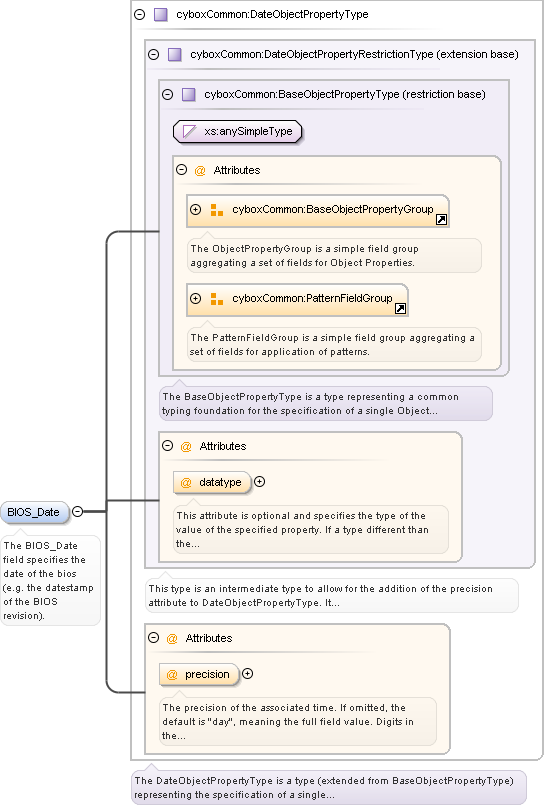Click the purple square icon beside DateObjectPropertyRestrictionType
The height and width of the screenshot is (808, 545).
tap(175, 54)
